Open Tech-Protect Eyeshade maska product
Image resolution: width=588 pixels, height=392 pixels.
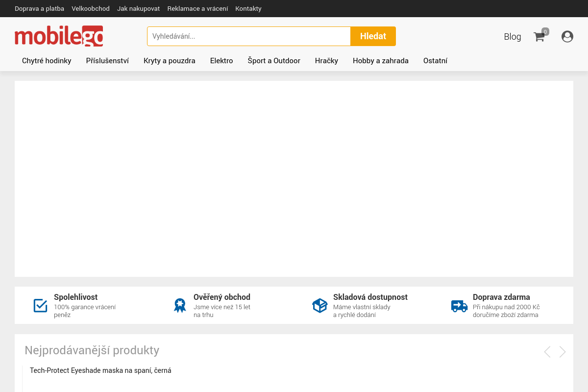(x=100, y=370)
